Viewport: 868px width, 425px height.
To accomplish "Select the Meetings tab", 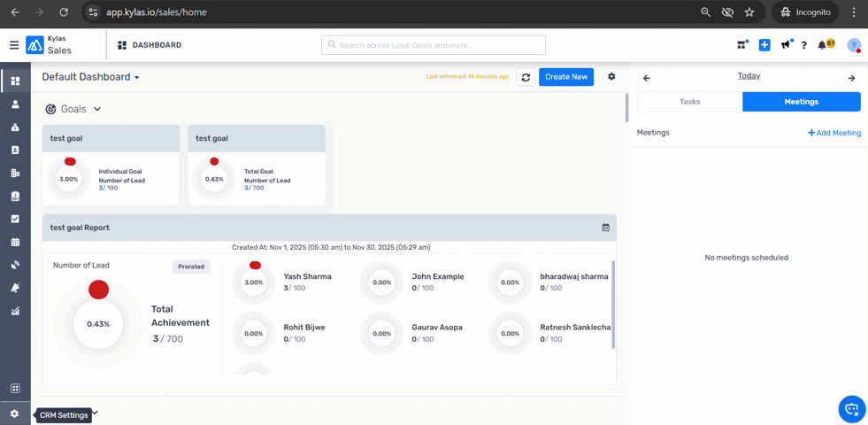I will click(x=801, y=102).
